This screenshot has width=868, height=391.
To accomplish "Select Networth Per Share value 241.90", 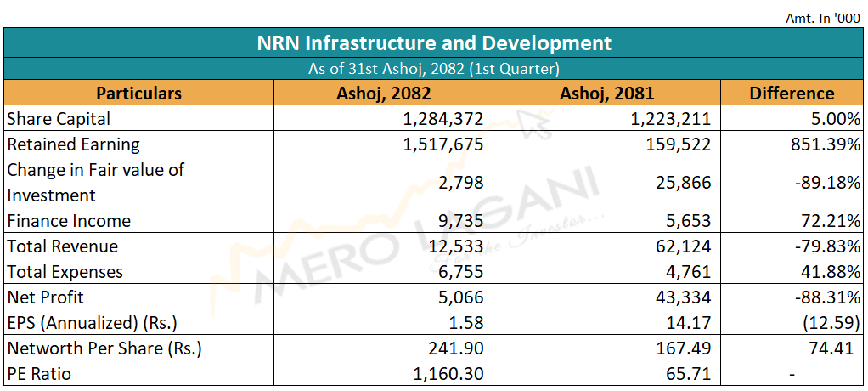I will (x=455, y=348).
